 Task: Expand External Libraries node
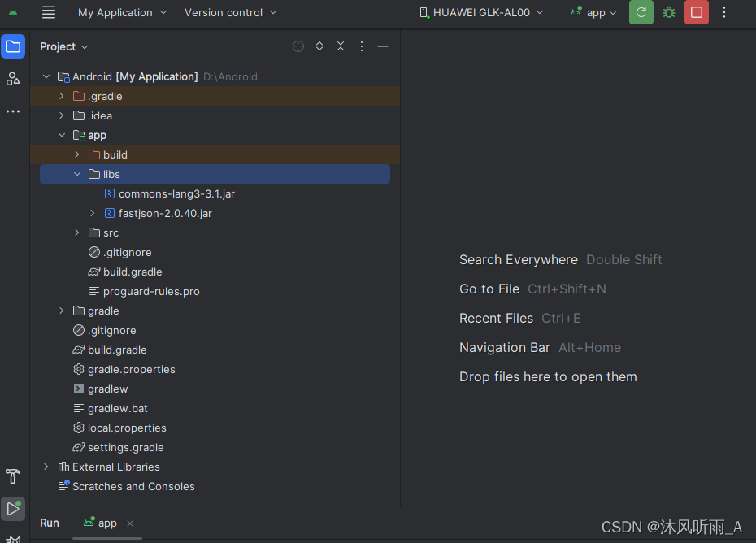coord(46,467)
